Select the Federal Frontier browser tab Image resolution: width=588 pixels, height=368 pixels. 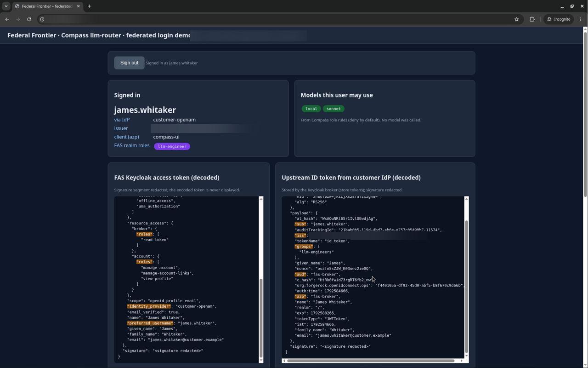pyautogui.click(x=46, y=6)
